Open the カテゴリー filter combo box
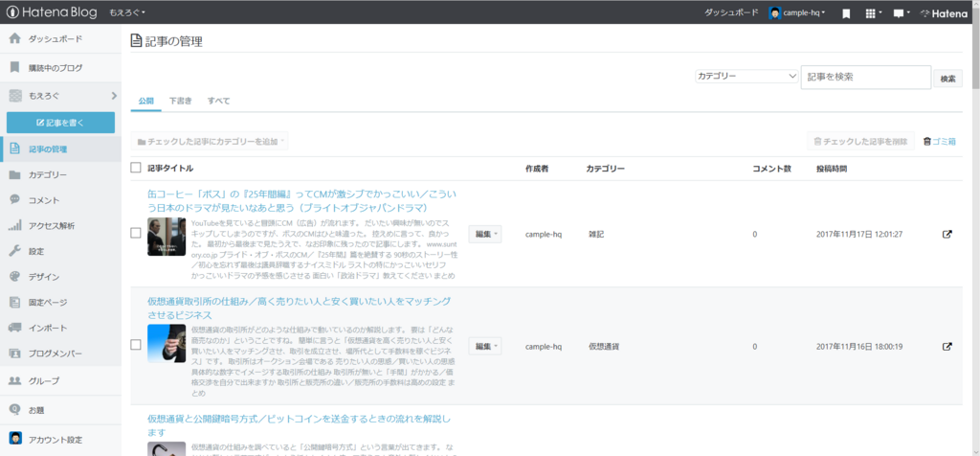The width and height of the screenshot is (980, 456). tap(746, 77)
